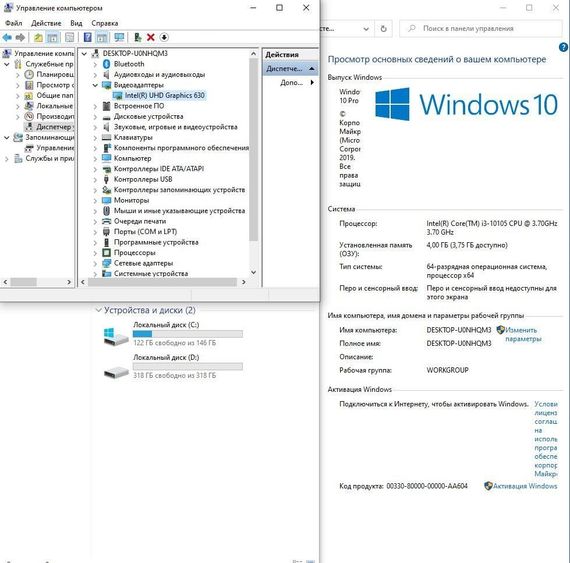Screen dimensions: 570x563
Task: Collapse the Диспетчер section in Actions pane
Action: (x=312, y=69)
